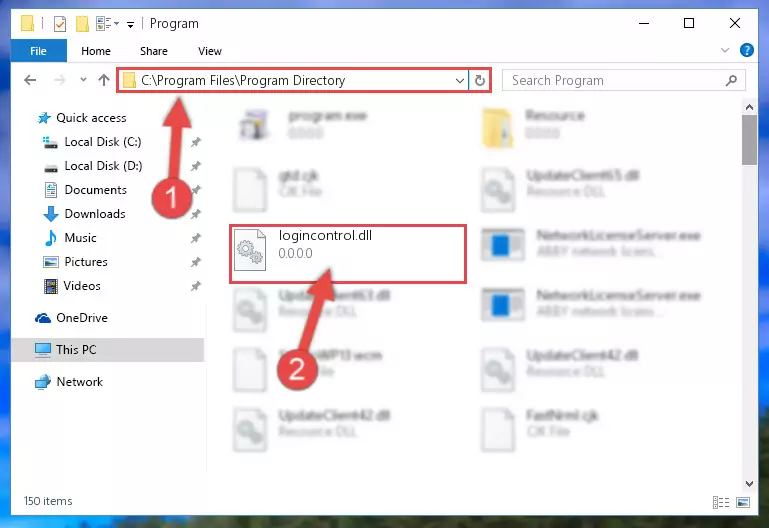Click the Up arrow to the parent folder
The width and height of the screenshot is (769, 528).
[103, 80]
